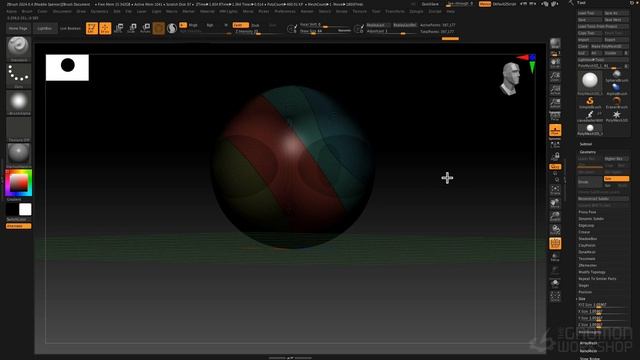Toggle the Zadd button
Image resolution: width=640 pixels, height=360 pixels.
(x=240, y=25)
